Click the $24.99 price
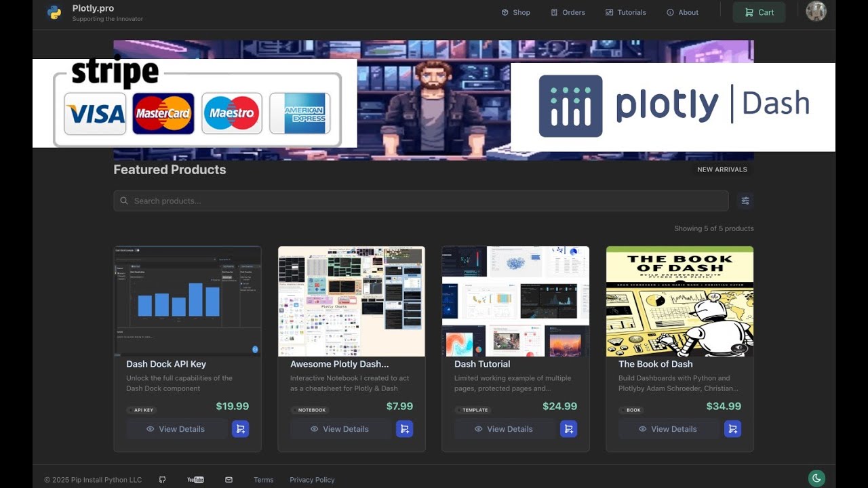Screen dimensions: 868x488 [560, 407]
